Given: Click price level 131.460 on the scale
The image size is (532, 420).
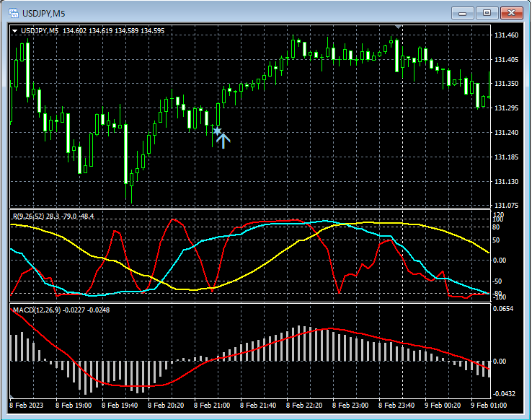Looking at the screenshot, I should coord(506,35).
